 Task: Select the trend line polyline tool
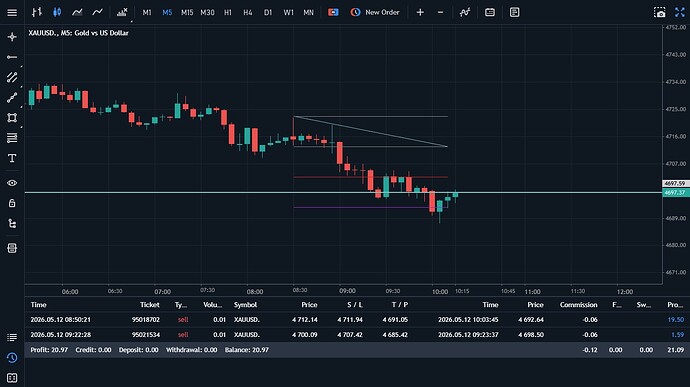[12, 97]
